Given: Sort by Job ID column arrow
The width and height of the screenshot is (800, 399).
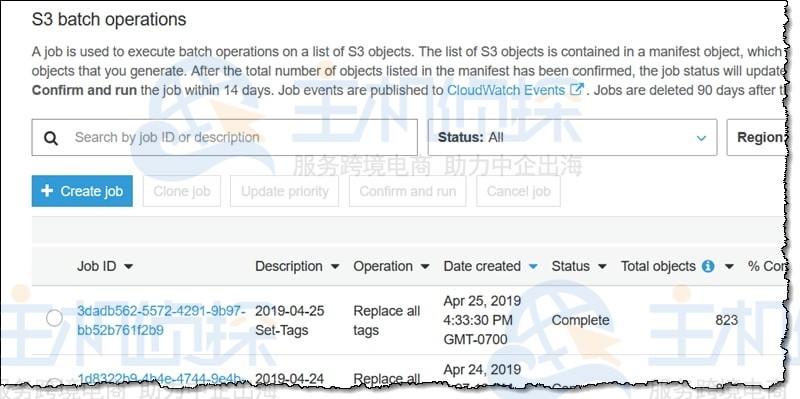Looking at the screenshot, I should [129, 267].
